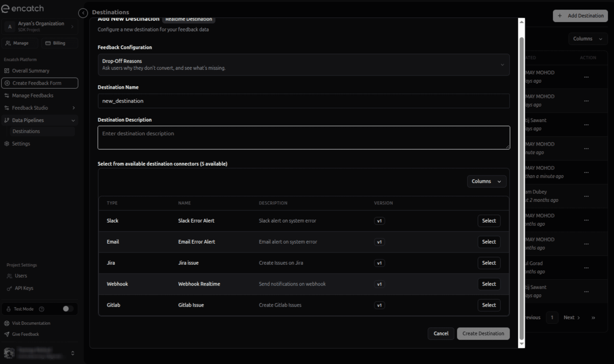Open the Columns dropdown in the connectors table
The image size is (614, 364).
tap(486, 181)
